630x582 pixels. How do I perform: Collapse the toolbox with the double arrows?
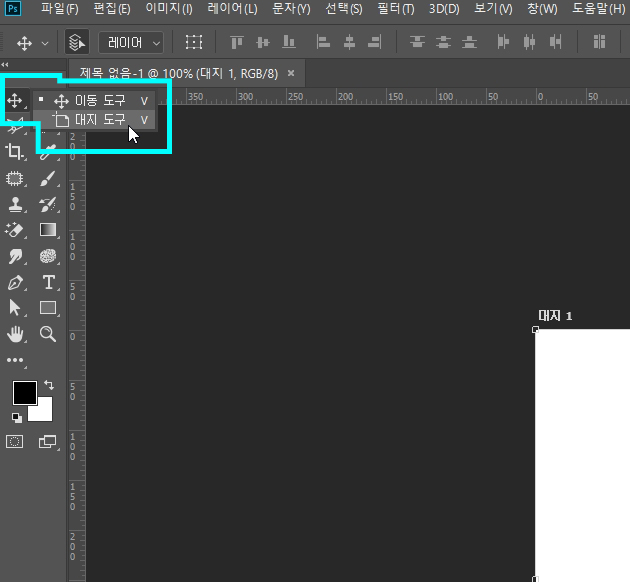point(5,64)
